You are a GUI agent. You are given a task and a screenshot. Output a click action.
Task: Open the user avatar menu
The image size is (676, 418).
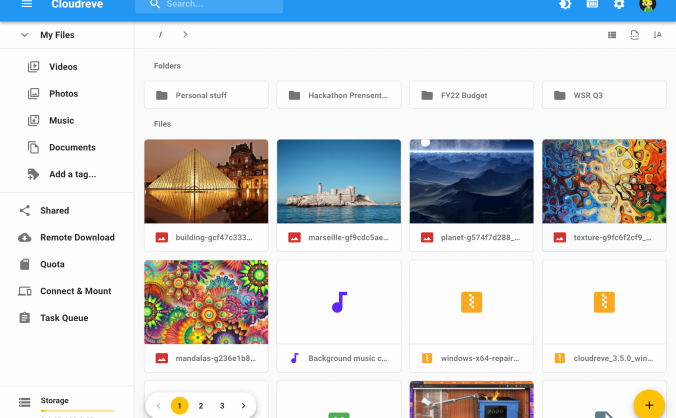tap(648, 5)
